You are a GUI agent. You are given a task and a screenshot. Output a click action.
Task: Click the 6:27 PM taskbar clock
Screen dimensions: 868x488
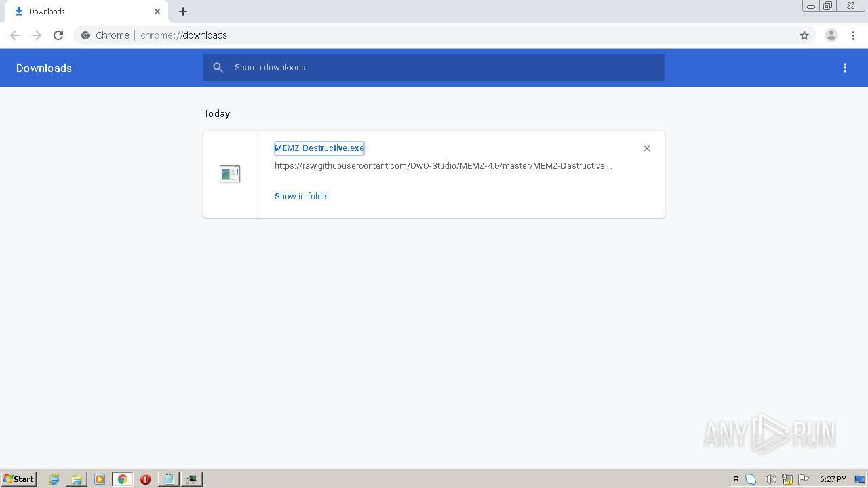(833, 479)
